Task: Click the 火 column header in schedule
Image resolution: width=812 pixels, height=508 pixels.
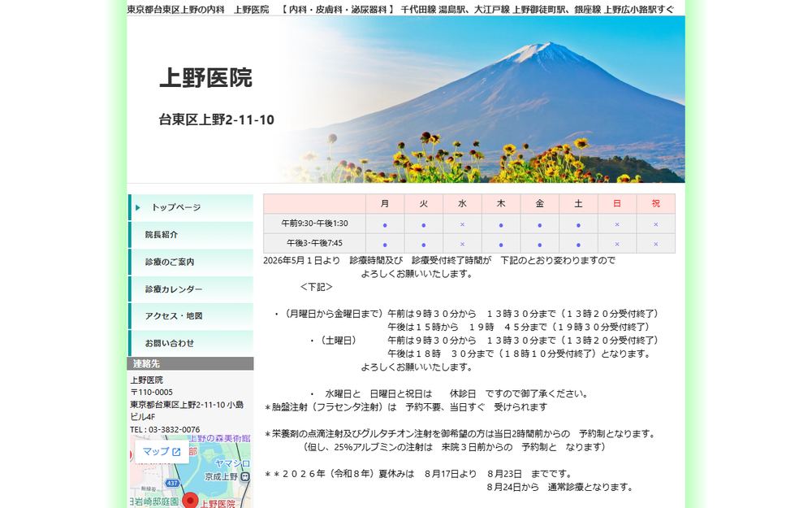Action: [424, 204]
